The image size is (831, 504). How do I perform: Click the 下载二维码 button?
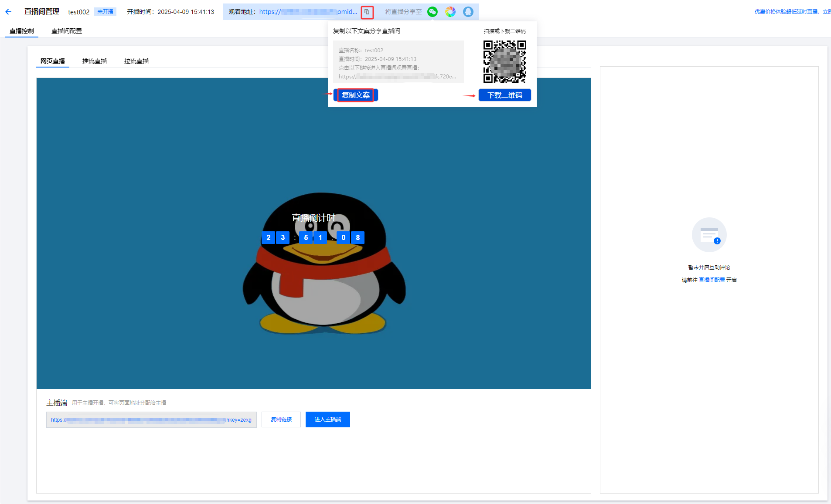coord(505,95)
